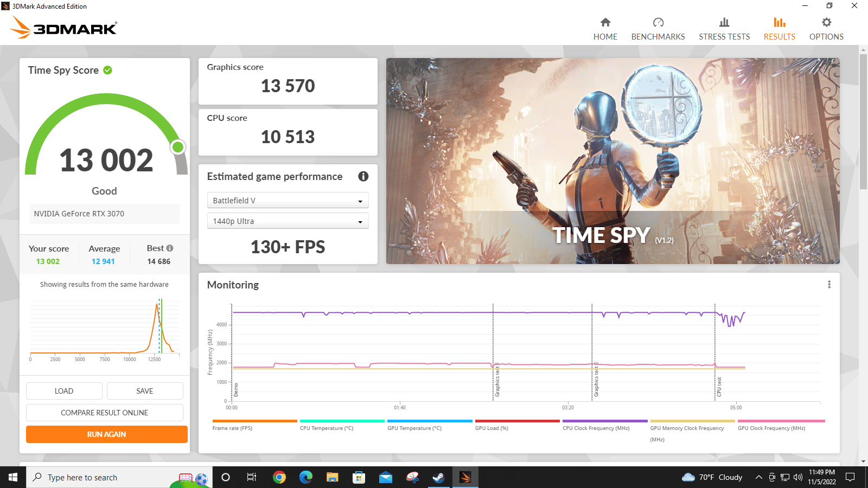Show hidden system tray icons
868x488 pixels.
pos(758,477)
